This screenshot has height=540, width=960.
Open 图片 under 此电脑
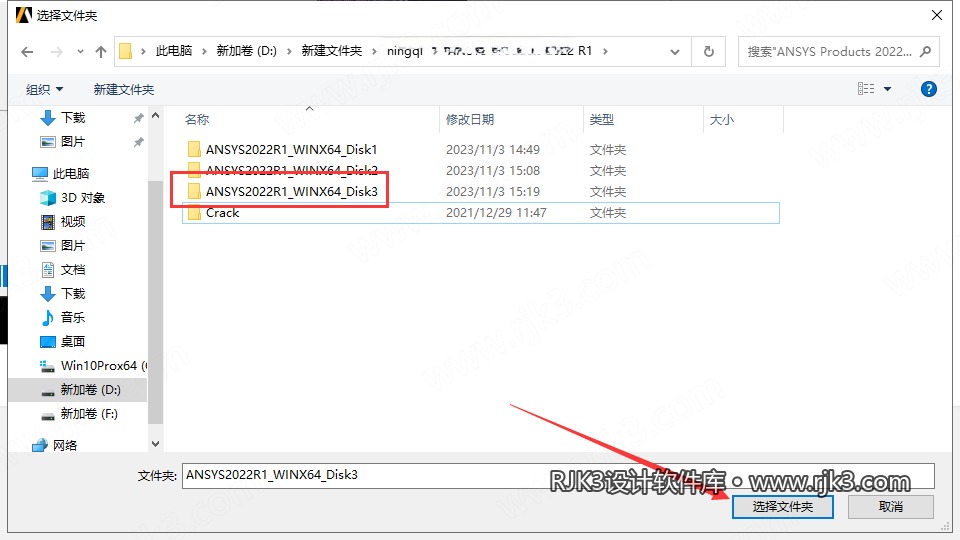(x=73, y=246)
